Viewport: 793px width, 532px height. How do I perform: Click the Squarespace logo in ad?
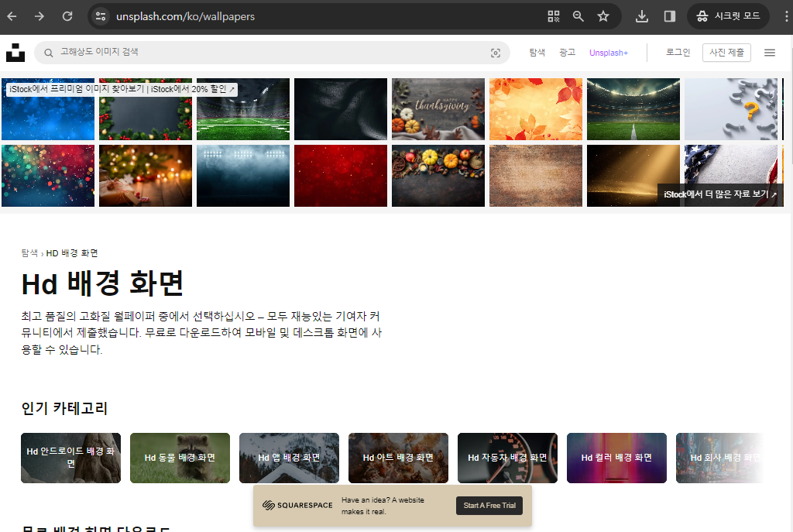tap(297, 505)
